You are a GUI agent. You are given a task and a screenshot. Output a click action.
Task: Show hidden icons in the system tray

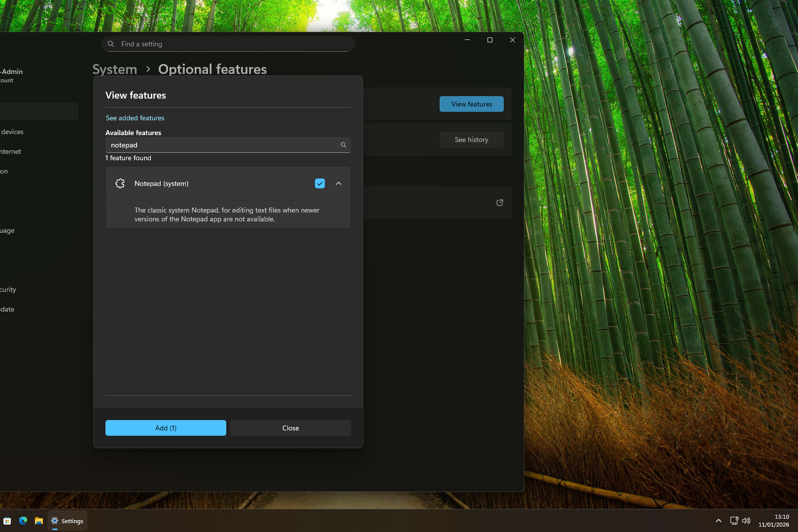click(719, 521)
